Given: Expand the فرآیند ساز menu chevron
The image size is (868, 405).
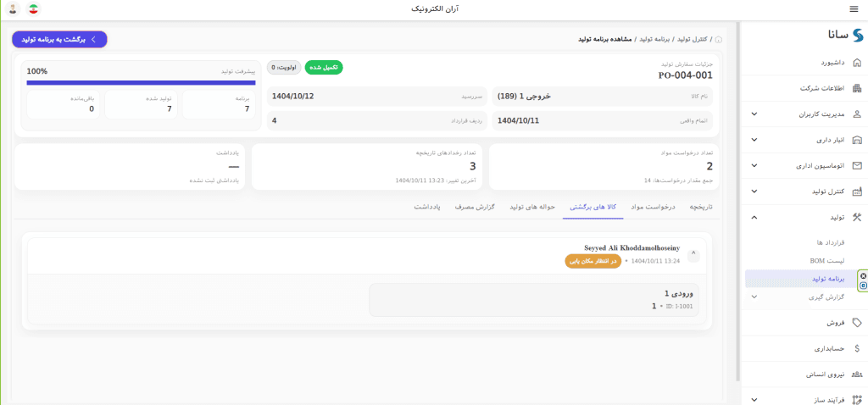Looking at the screenshot, I should click(754, 399).
